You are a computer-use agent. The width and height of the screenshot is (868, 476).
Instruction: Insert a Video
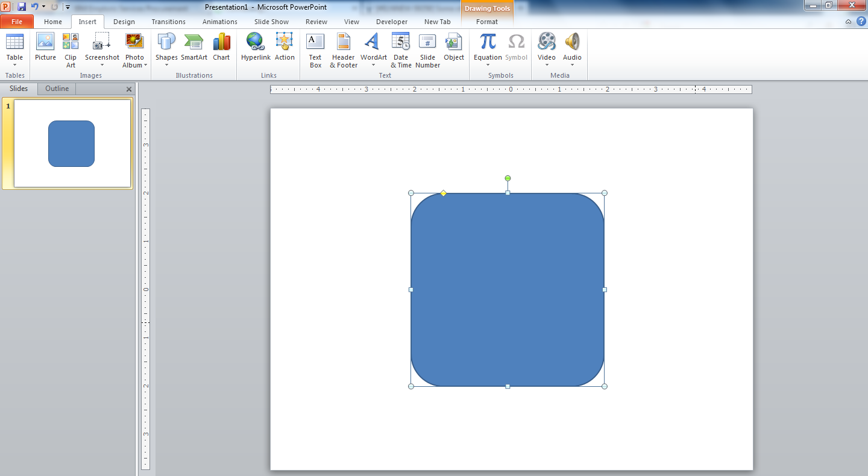[547, 49]
